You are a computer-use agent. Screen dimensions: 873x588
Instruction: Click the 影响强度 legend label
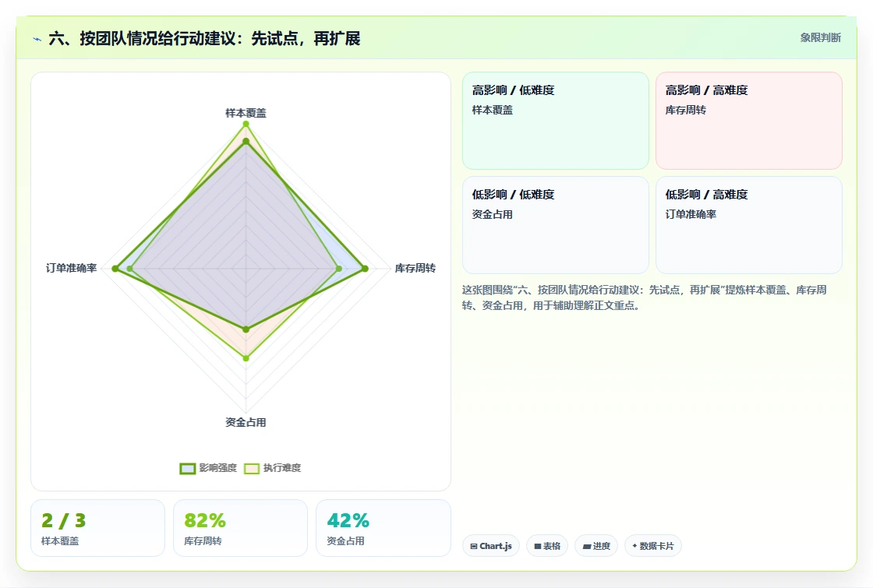[x=218, y=468]
